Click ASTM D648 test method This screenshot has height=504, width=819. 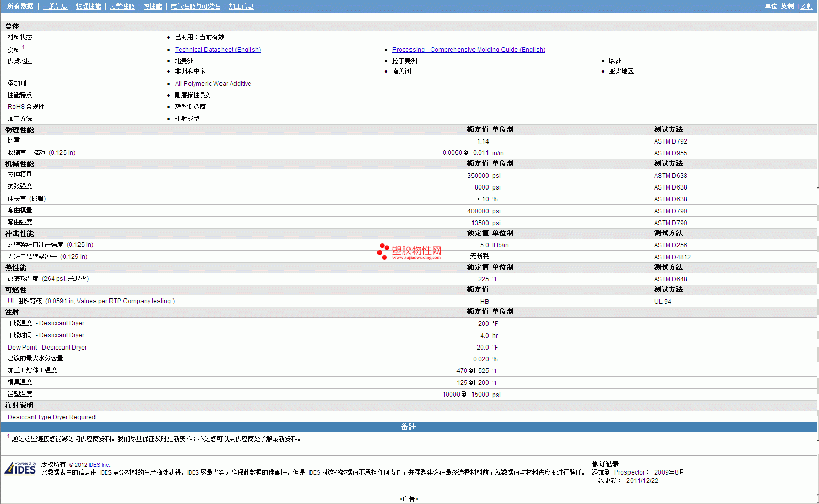click(670, 279)
